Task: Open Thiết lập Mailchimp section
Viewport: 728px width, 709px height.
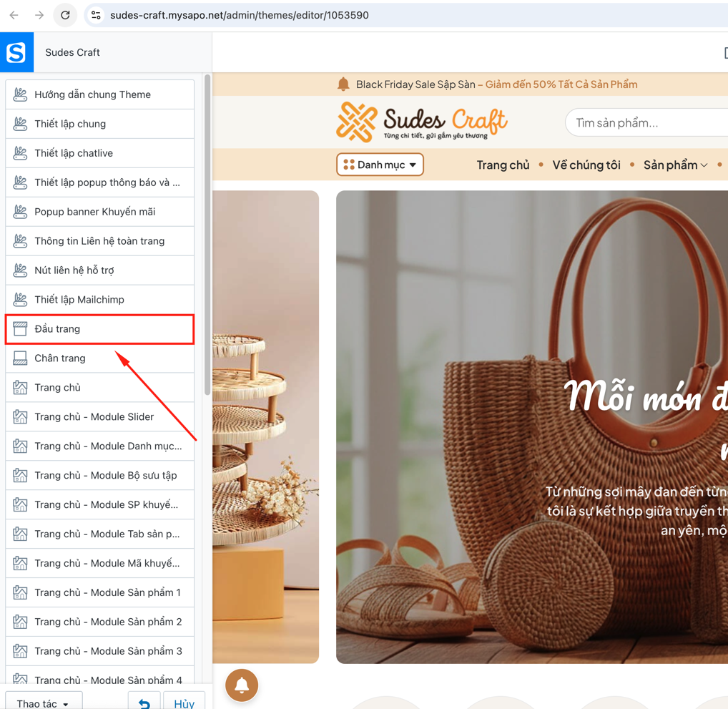Action: 100,299
